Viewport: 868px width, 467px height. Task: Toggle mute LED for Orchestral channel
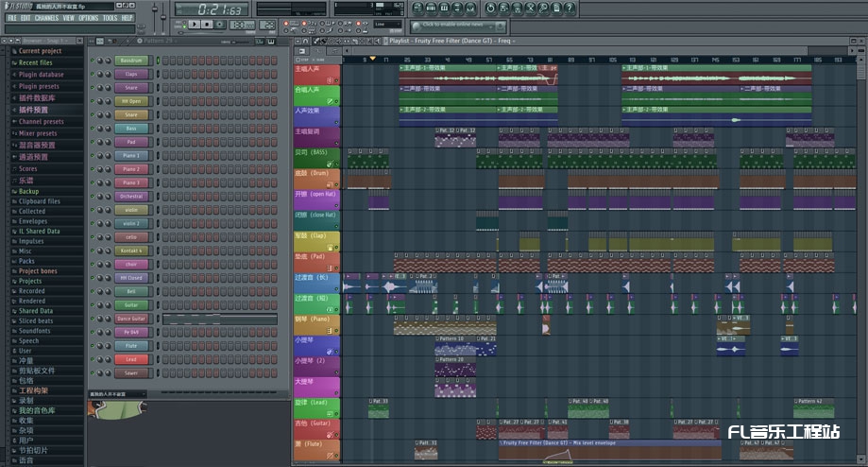(92, 196)
